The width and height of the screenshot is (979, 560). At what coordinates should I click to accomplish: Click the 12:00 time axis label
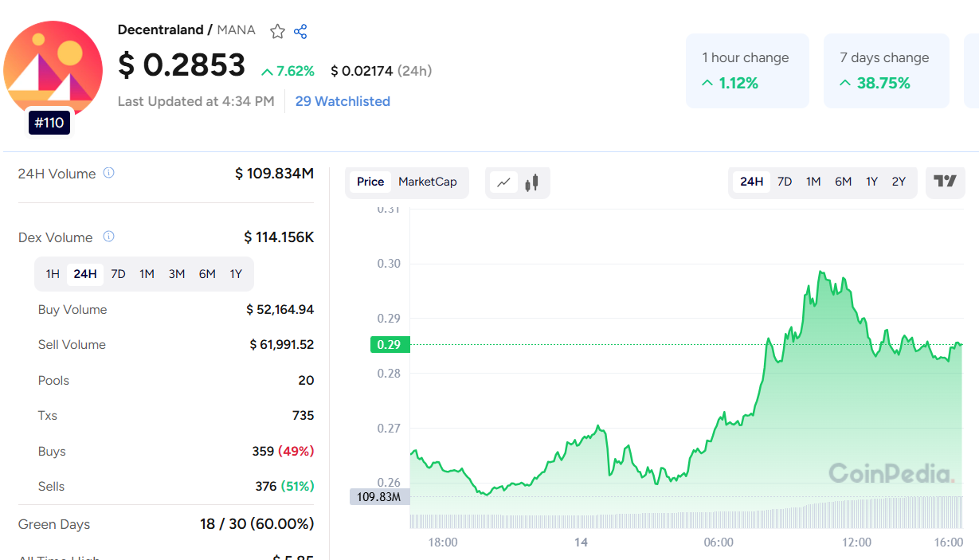pos(857,542)
